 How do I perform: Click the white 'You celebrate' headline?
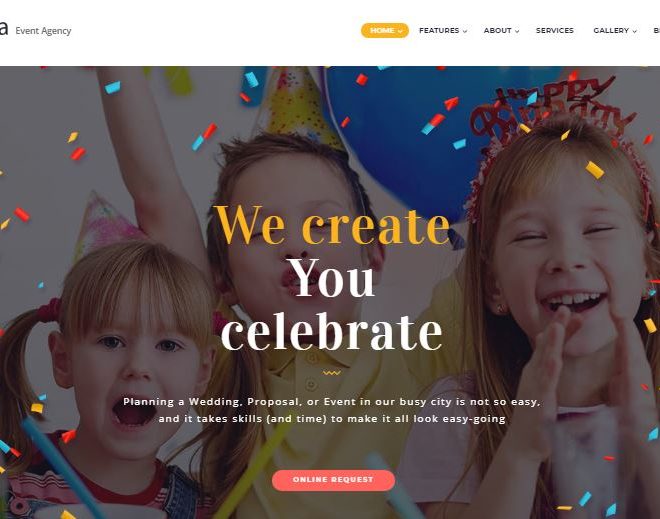[x=332, y=304]
